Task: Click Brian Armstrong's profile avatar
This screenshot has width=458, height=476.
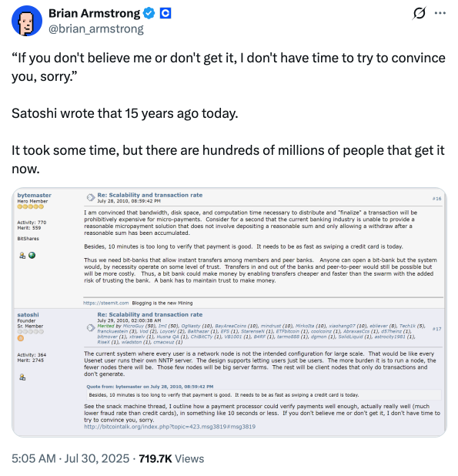Action: 27,21
